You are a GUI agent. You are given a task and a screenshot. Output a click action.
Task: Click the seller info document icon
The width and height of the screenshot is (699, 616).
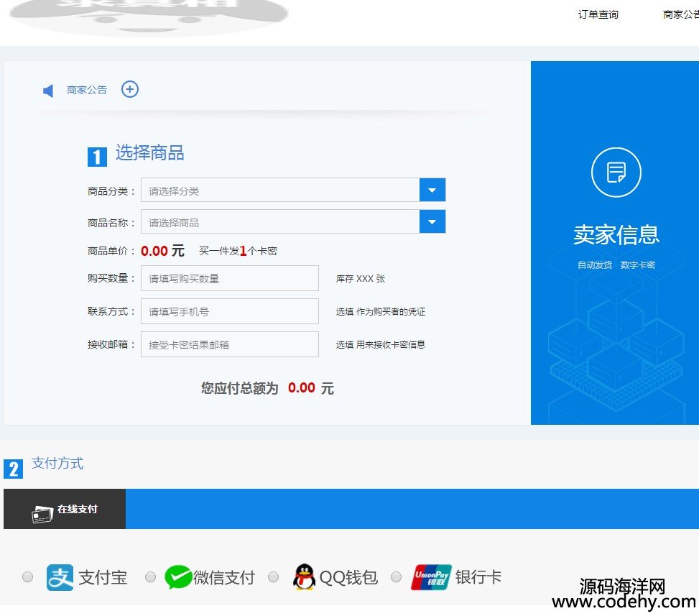click(x=616, y=173)
